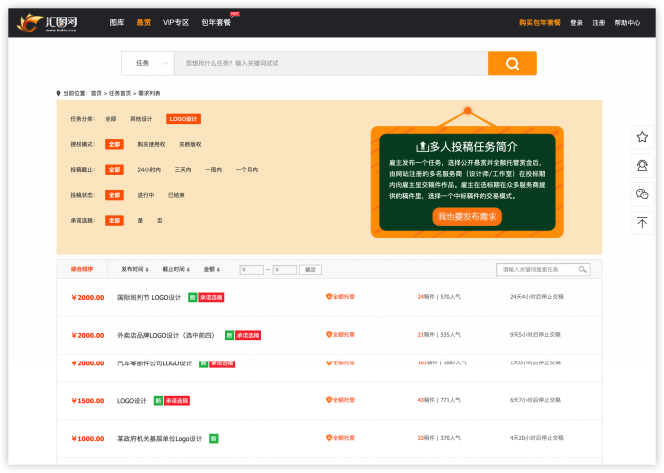
Task: Open VIP专区 in the top navigation
Action: point(176,22)
